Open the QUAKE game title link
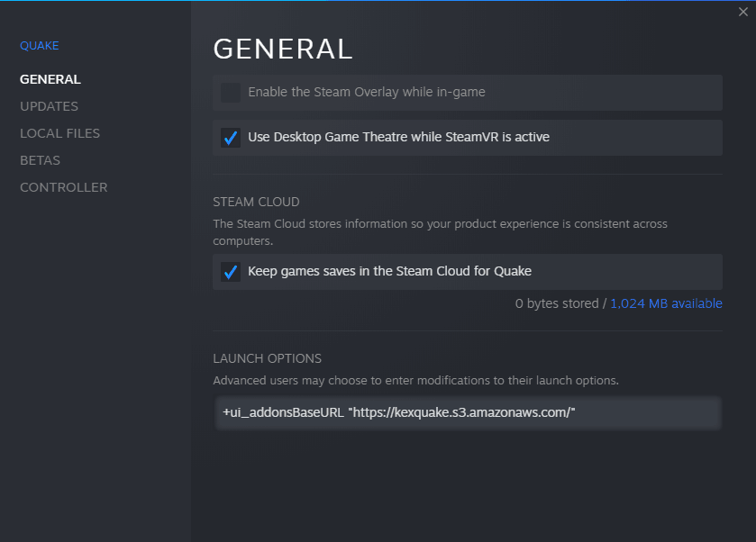The width and height of the screenshot is (756, 542). coord(39,46)
